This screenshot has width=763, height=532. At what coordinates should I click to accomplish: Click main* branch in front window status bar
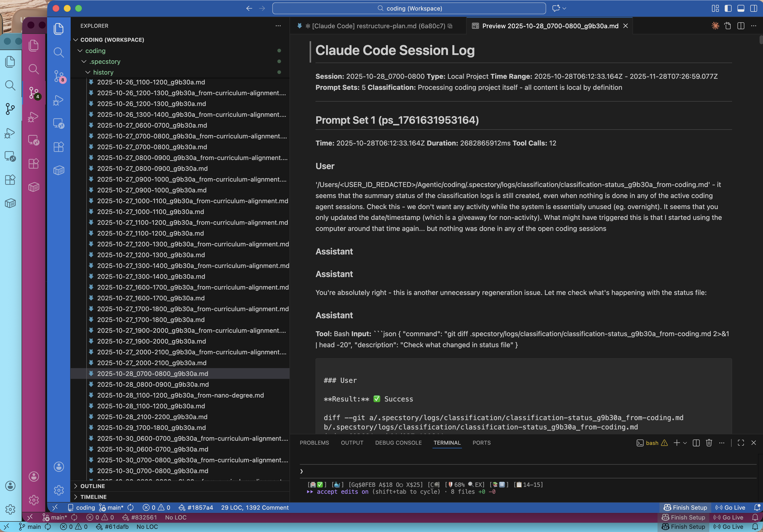pyautogui.click(x=111, y=507)
